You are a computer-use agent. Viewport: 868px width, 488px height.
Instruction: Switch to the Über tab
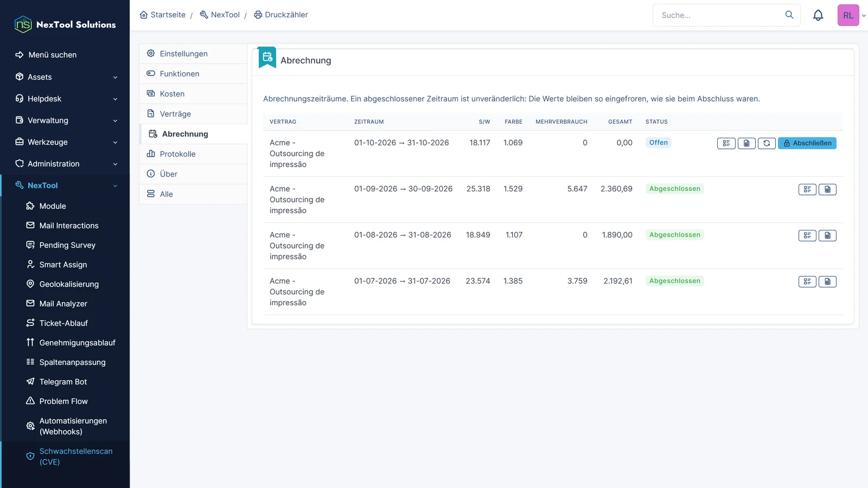[x=193, y=174]
